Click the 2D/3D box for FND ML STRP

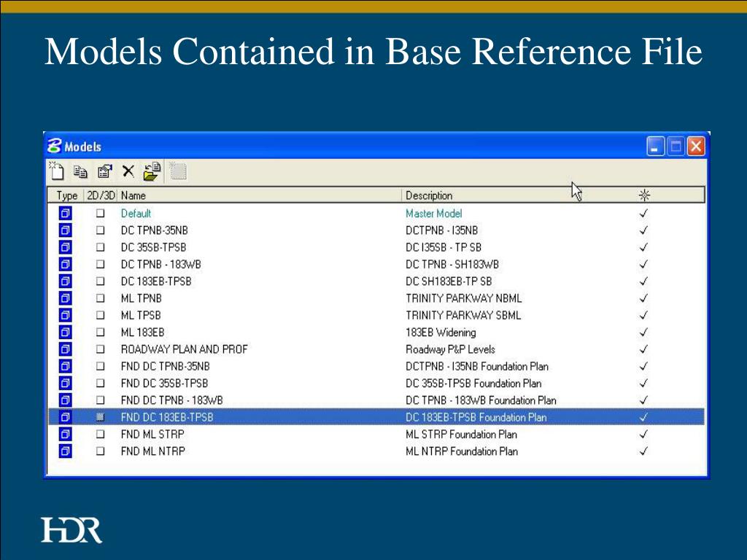[100, 435]
